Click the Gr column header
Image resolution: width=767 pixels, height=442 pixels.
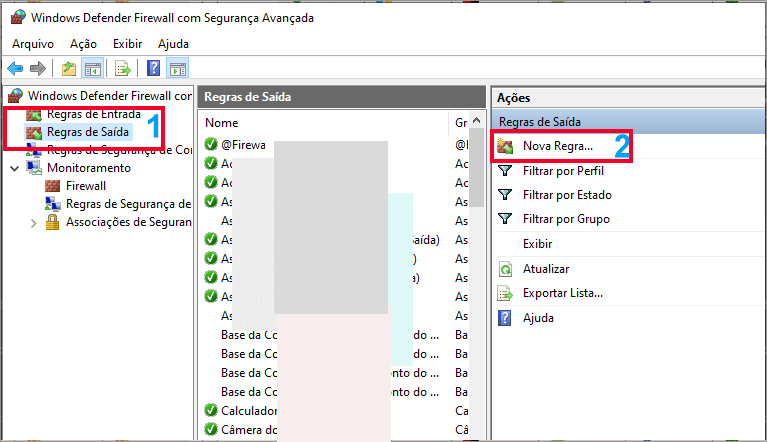click(461, 123)
